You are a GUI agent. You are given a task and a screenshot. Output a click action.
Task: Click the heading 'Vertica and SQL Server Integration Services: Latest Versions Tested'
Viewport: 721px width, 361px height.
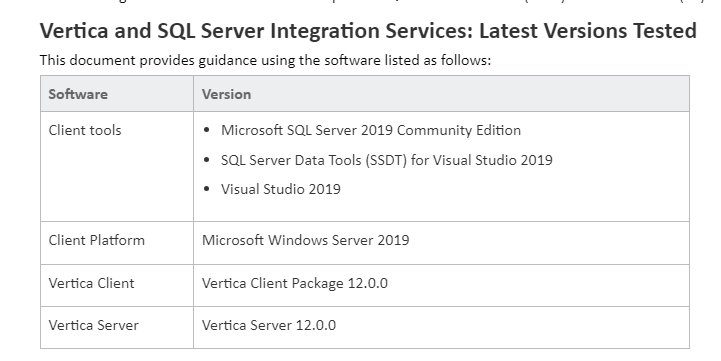click(368, 31)
